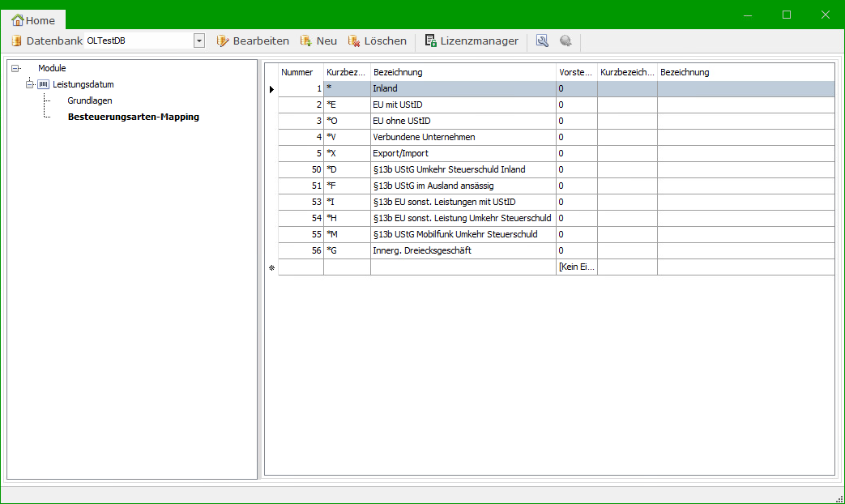Click the Datenbank database icon
The height and width of the screenshot is (504, 845).
[x=17, y=41]
